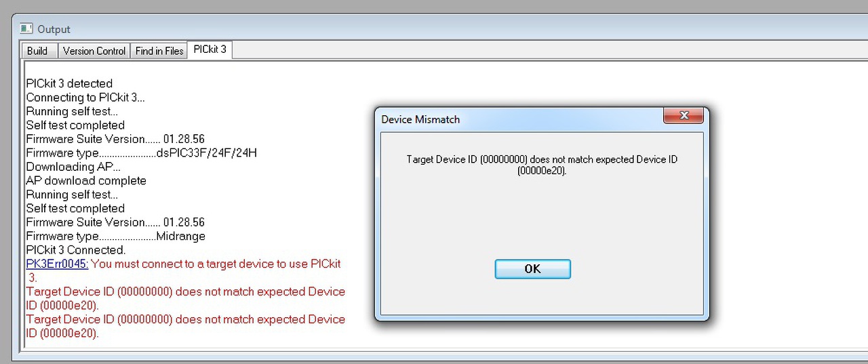Open the Version Control tab
The image size is (868, 364).
[94, 51]
